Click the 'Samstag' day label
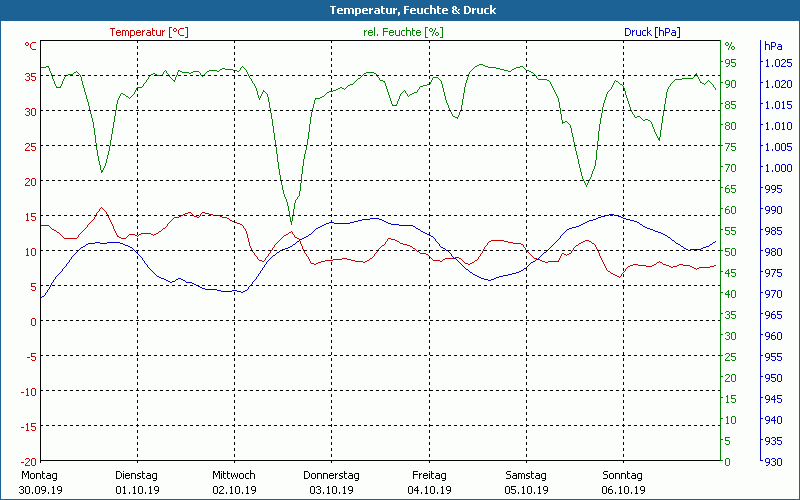Screen dimensions: 800x500 [x=526, y=475]
